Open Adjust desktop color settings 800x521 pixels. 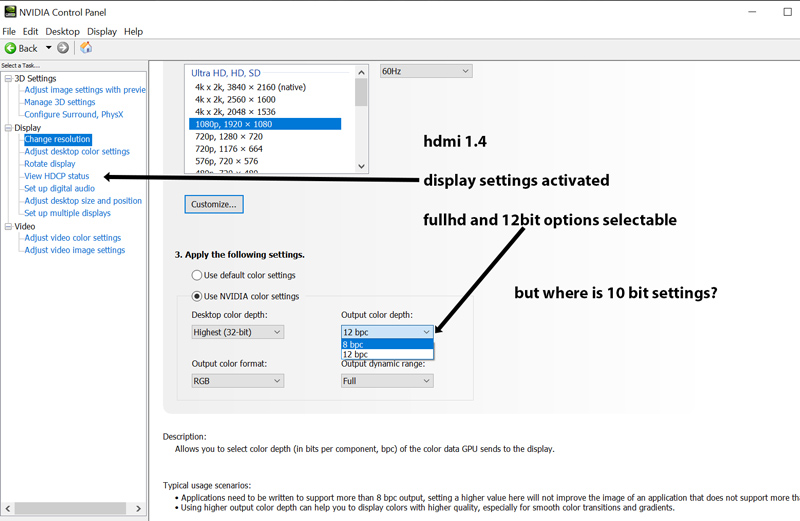[77, 152]
